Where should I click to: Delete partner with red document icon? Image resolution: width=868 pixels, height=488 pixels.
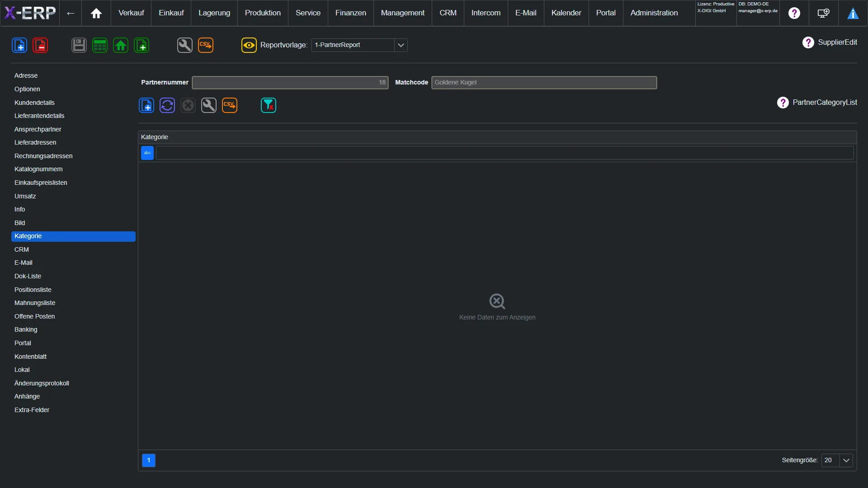(40, 45)
